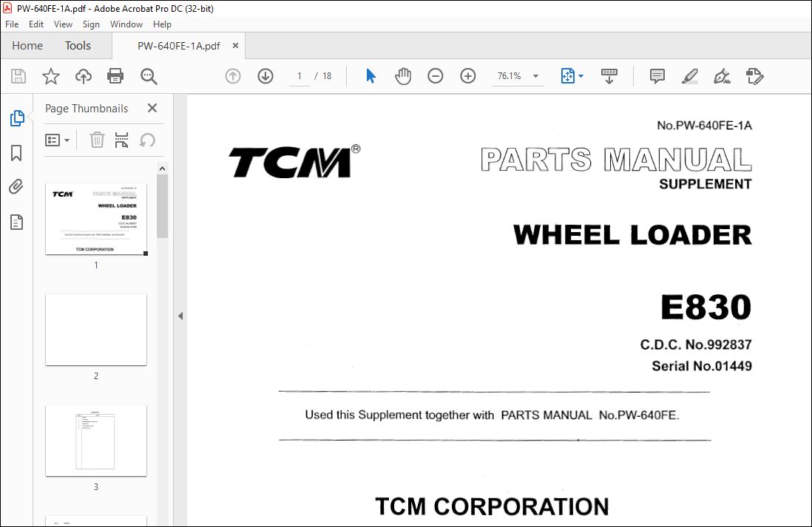Viewport: 812px width, 527px height.
Task: Add a comment with speech bubble icon
Action: [657, 76]
